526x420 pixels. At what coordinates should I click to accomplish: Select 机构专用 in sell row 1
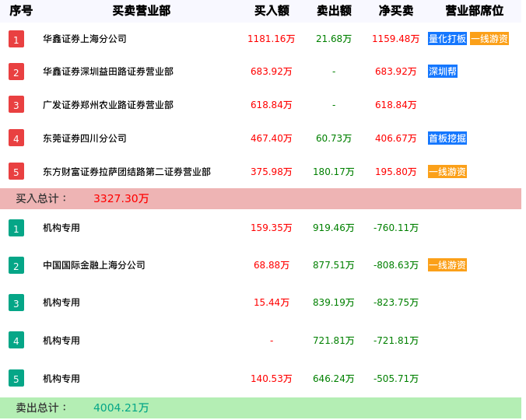tap(61, 228)
